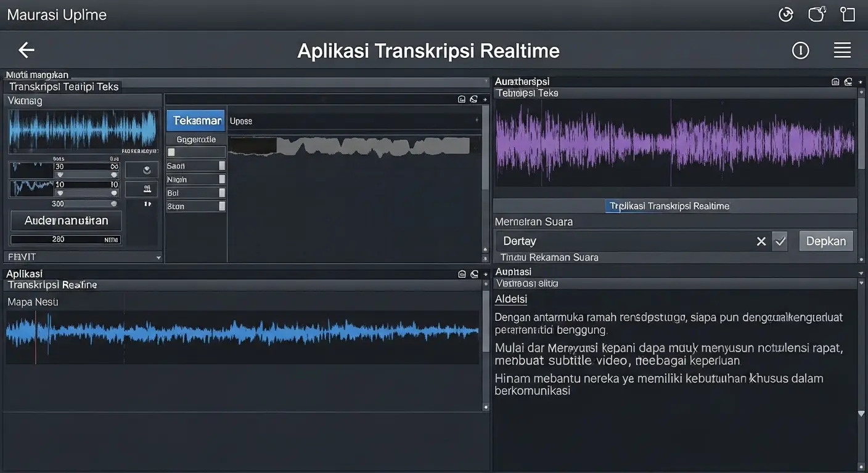Click the Audernanutiran button
Image resolution: width=868 pixels, height=473 pixels.
pyautogui.click(x=66, y=220)
